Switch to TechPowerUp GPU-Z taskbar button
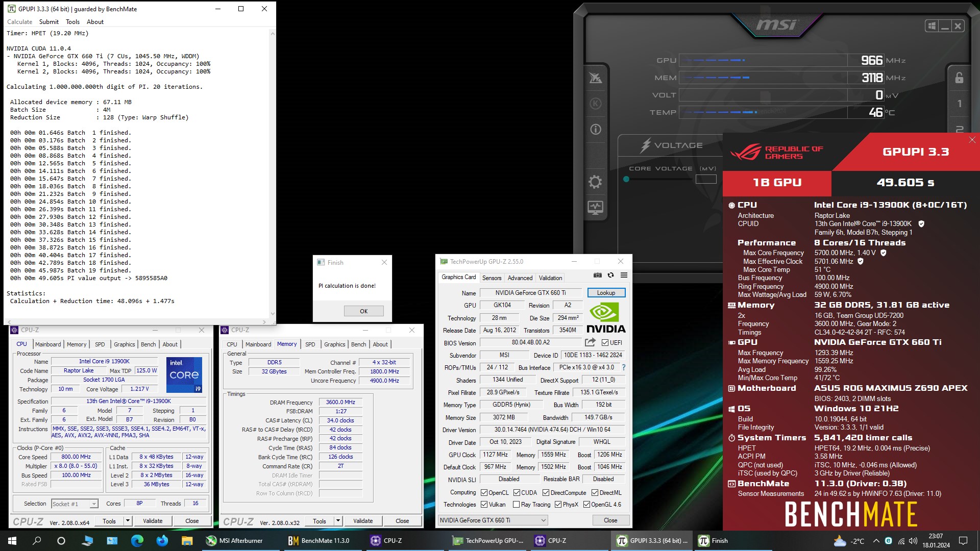 click(x=488, y=541)
